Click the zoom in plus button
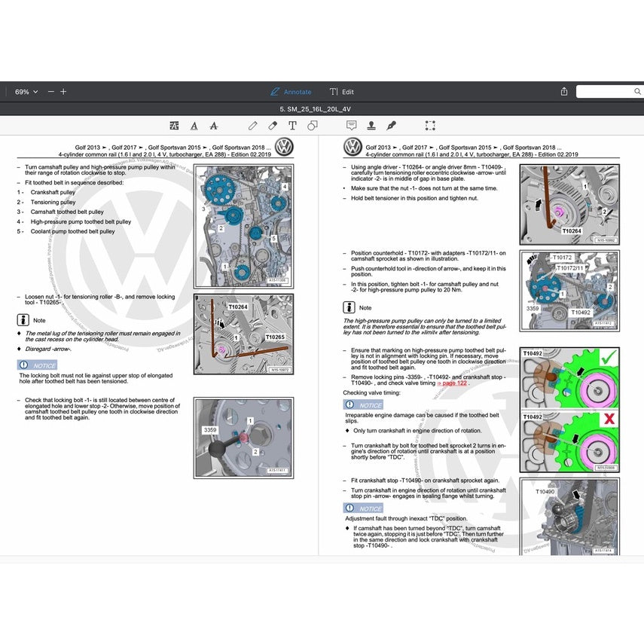This screenshot has height=644, width=644. point(63,92)
